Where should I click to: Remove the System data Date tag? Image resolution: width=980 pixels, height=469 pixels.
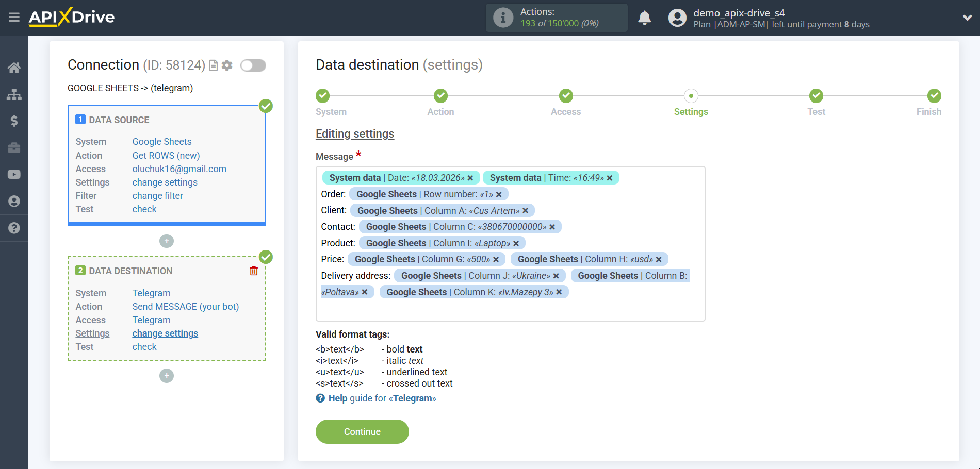[470, 178]
